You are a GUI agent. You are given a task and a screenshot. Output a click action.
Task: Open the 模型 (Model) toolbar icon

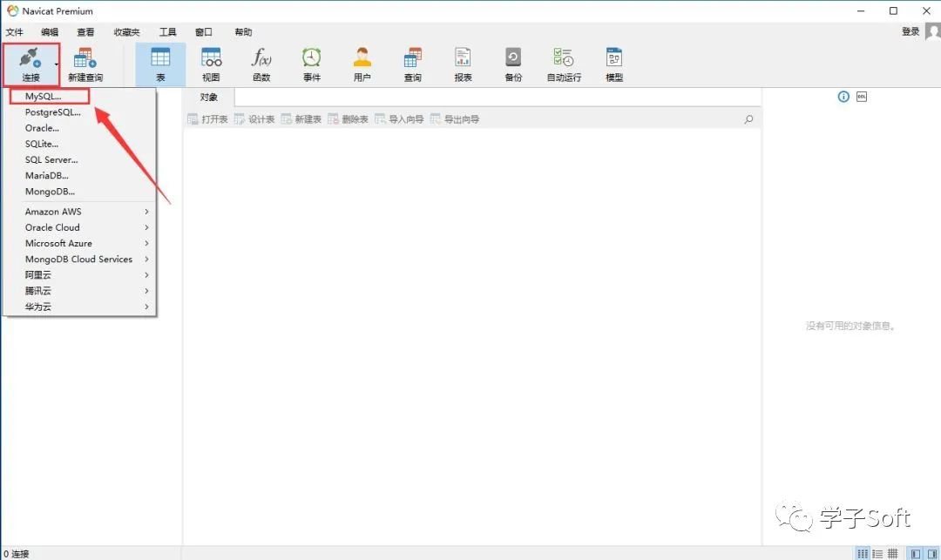[614, 64]
